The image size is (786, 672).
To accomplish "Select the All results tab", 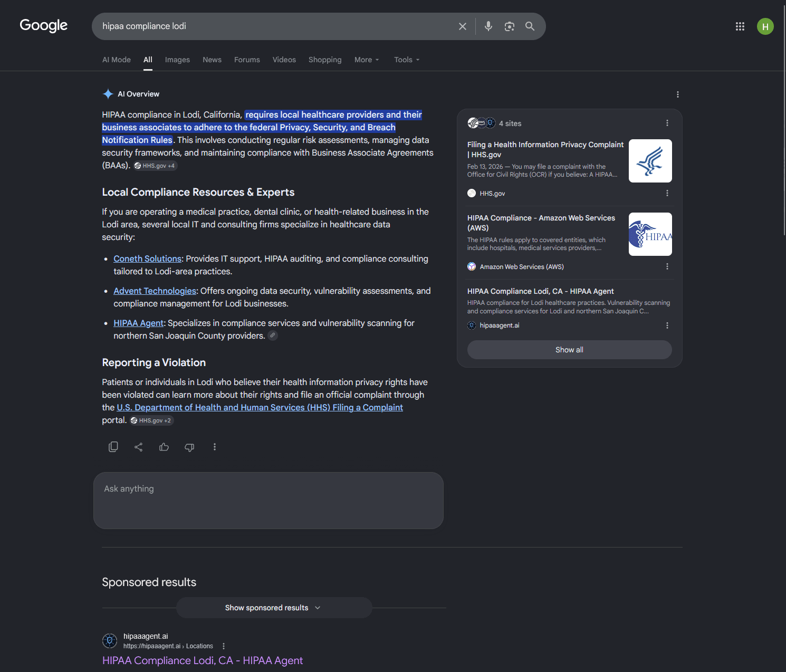I will pos(148,60).
